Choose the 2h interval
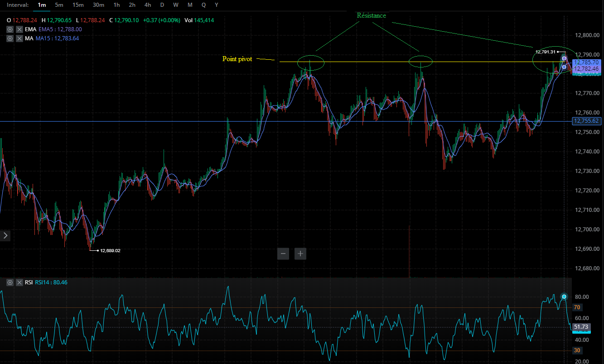The width and height of the screenshot is (604, 364). point(132,5)
